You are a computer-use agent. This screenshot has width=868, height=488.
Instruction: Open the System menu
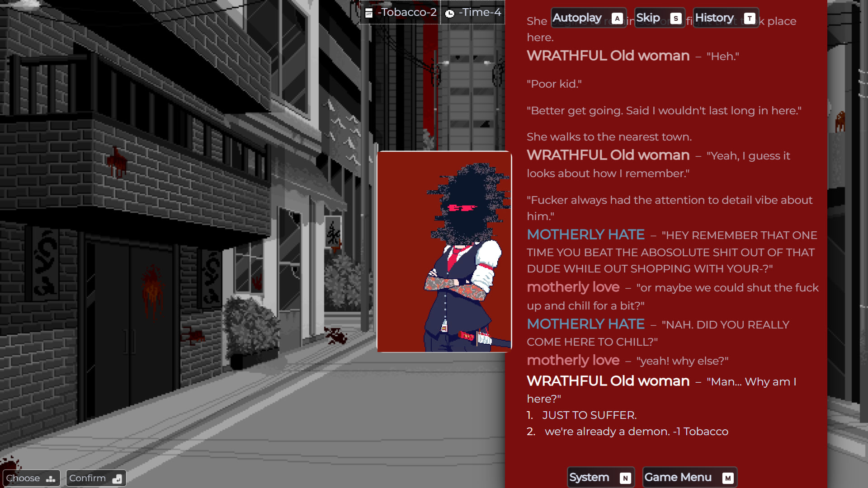click(589, 478)
